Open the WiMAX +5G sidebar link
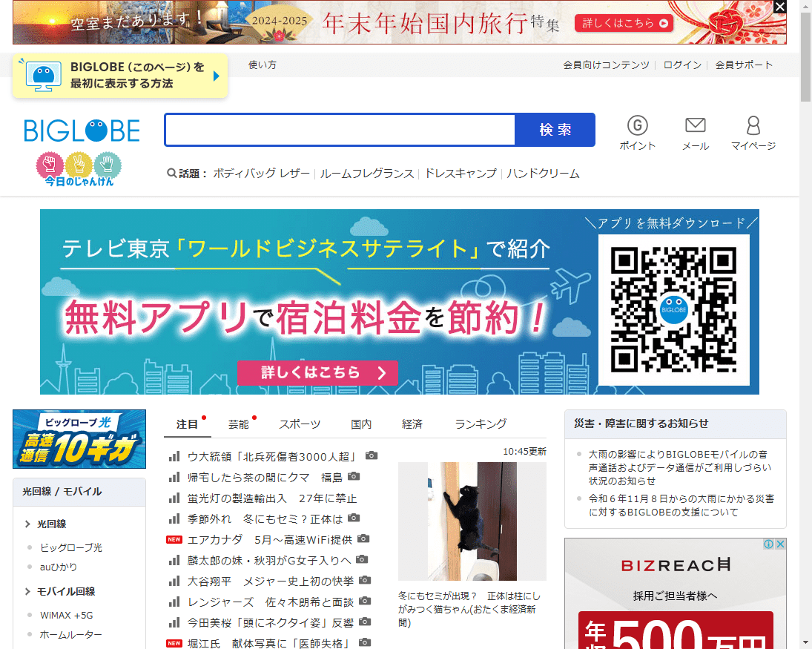Image resolution: width=812 pixels, height=649 pixels. [66, 616]
